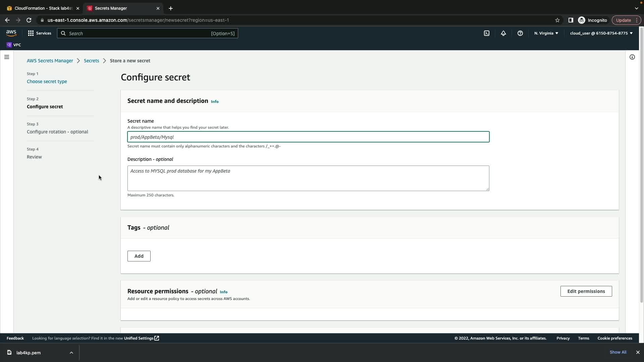This screenshot has height=362, width=644.
Task: Open the info panel circle icon
Action: (632, 57)
